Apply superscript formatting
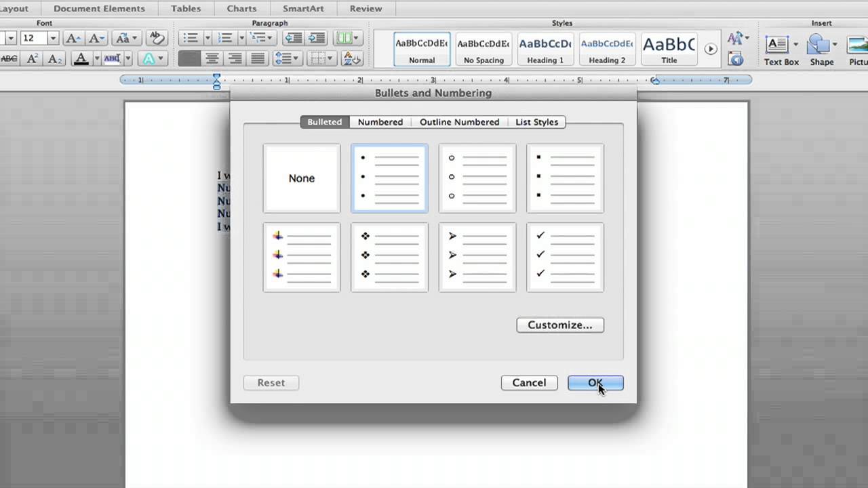 tap(32, 59)
